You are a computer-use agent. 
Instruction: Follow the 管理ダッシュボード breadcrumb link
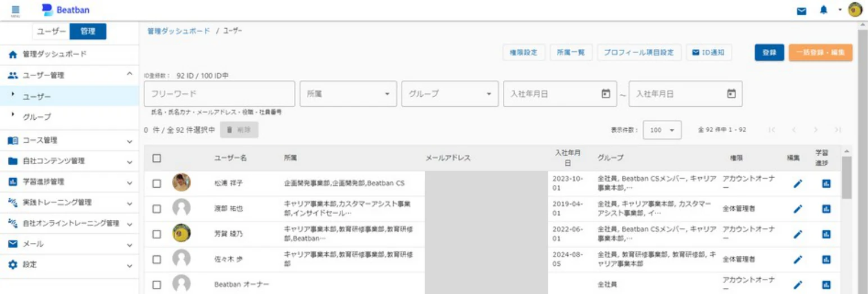[179, 31]
